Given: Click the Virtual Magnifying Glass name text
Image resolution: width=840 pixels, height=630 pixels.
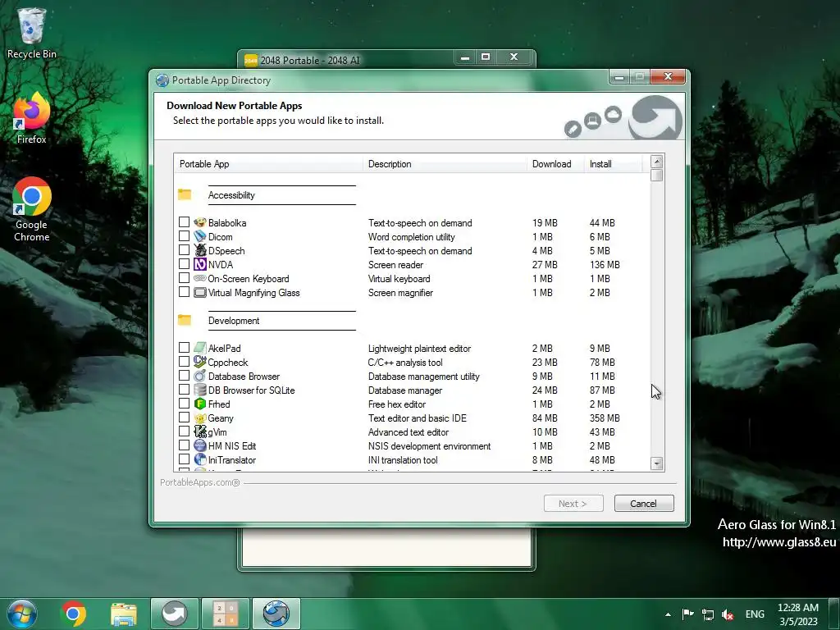Looking at the screenshot, I should [254, 293].
